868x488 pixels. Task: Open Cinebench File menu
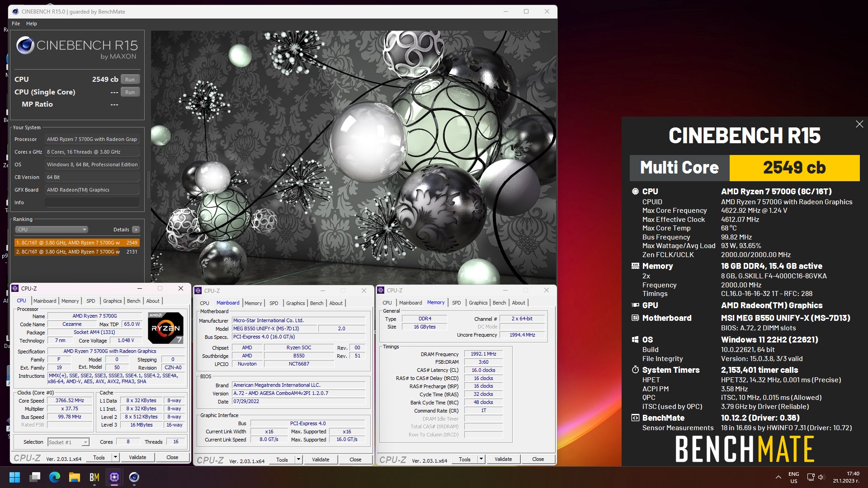point(16,23)
